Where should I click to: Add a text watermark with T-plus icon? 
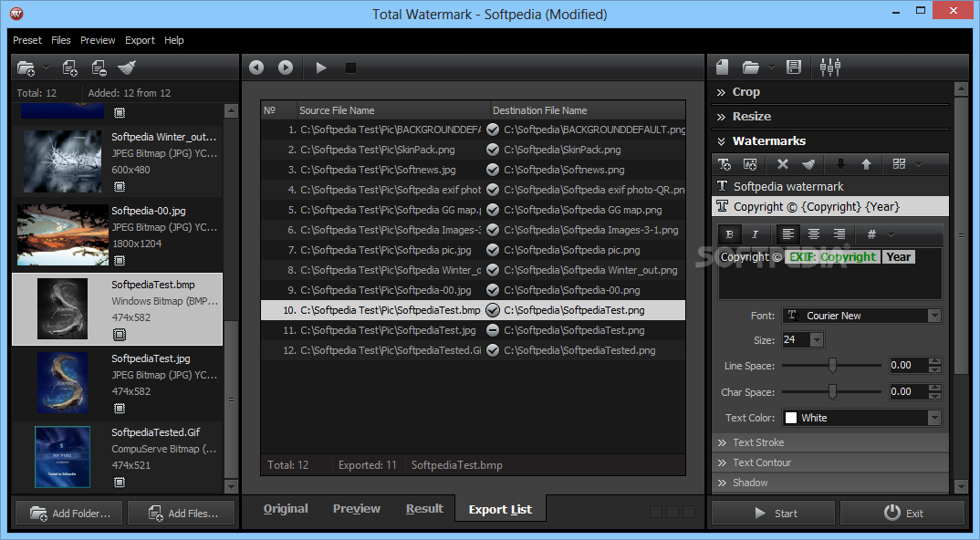click(x=725, y=164)
